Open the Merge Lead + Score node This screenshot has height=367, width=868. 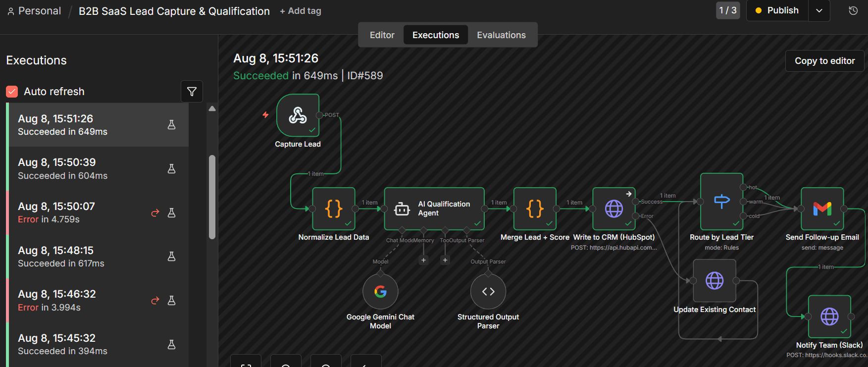tap(535, 209)
